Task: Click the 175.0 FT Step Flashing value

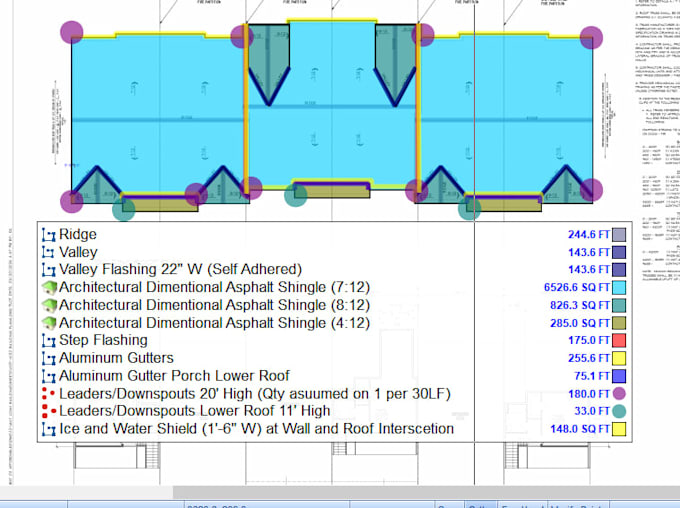Action: [588, 341]
